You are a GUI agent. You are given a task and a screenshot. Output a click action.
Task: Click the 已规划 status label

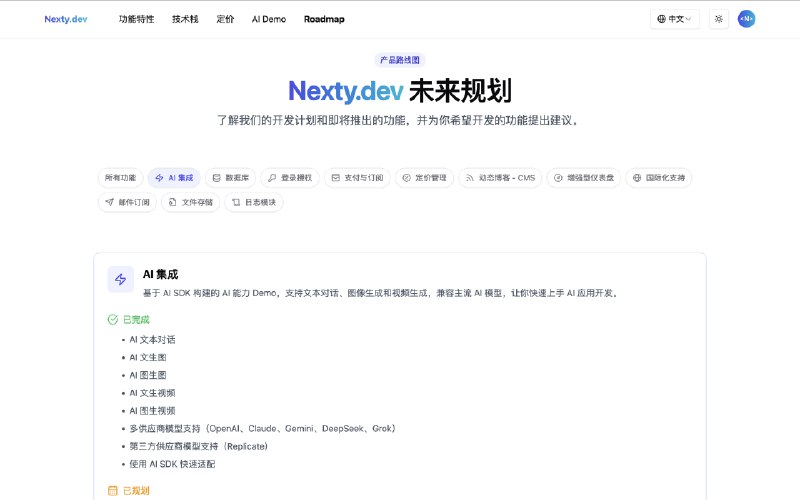click(136, 491)
